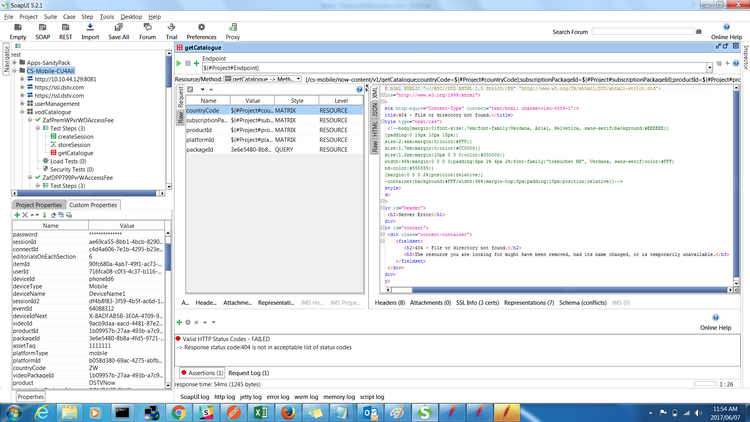750x422 pixels.
Task: Submit request with green play button
Action: (x=180, y=63)
